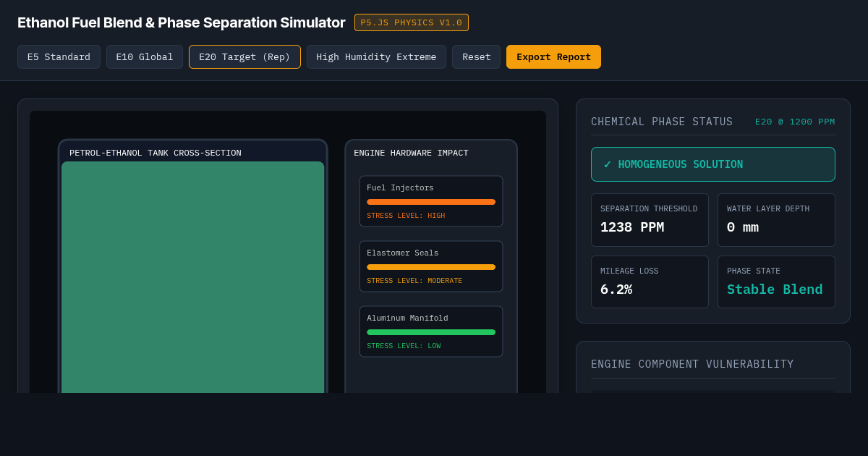
Task: Activate High Humidity Extreme scenario
Action: 376,57
